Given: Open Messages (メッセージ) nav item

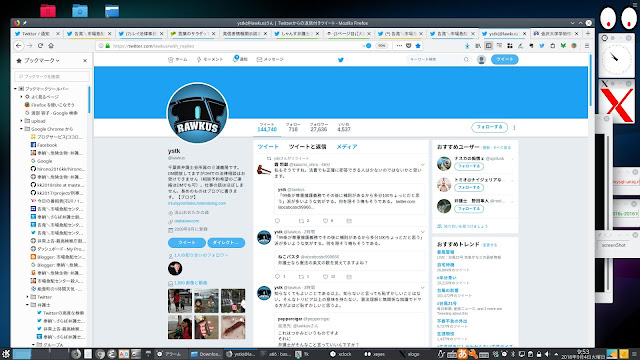Looking at the screenshot, I should point(270,60).
